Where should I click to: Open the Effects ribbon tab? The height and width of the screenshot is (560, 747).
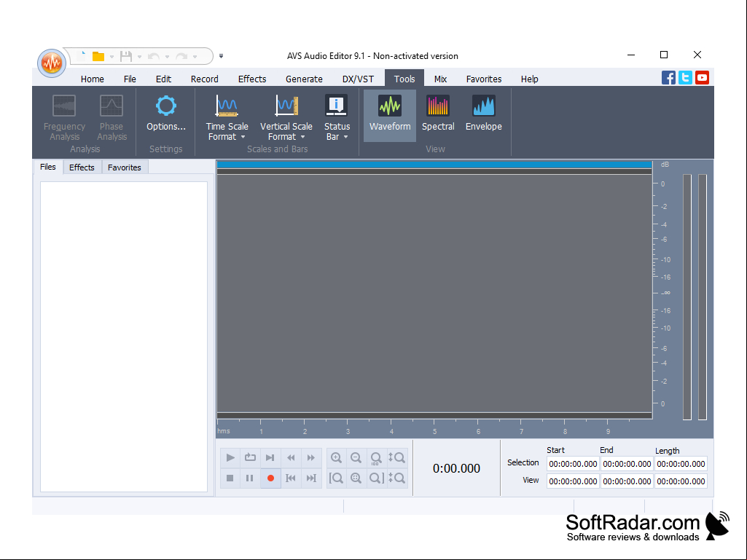pyautogui.click(x=252, y=79)
